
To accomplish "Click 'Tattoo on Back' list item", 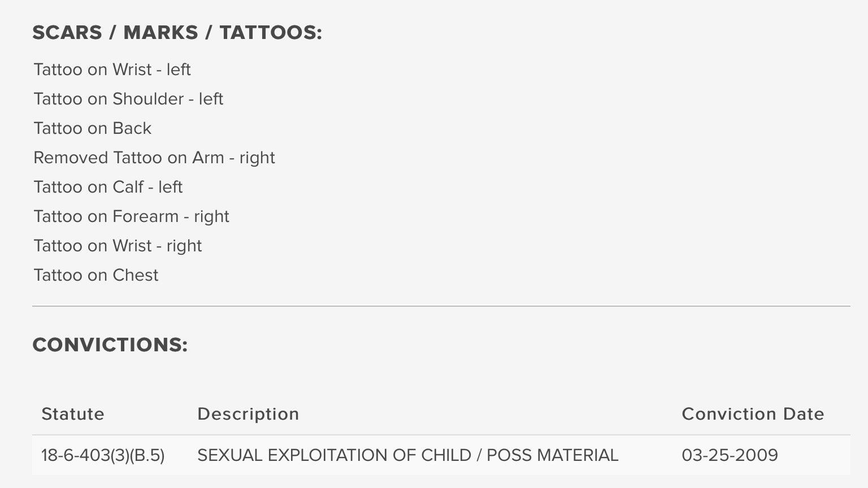I will [93, 128].
